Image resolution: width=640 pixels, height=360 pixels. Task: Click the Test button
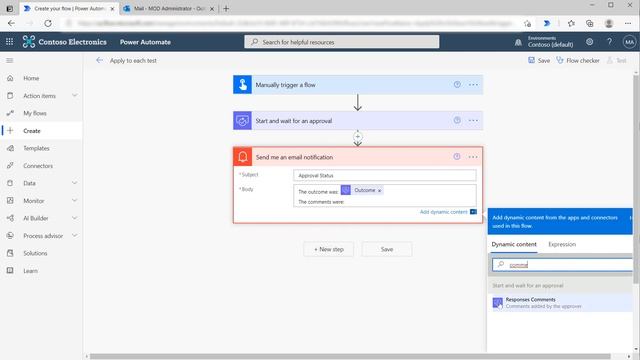pos(616,60)
